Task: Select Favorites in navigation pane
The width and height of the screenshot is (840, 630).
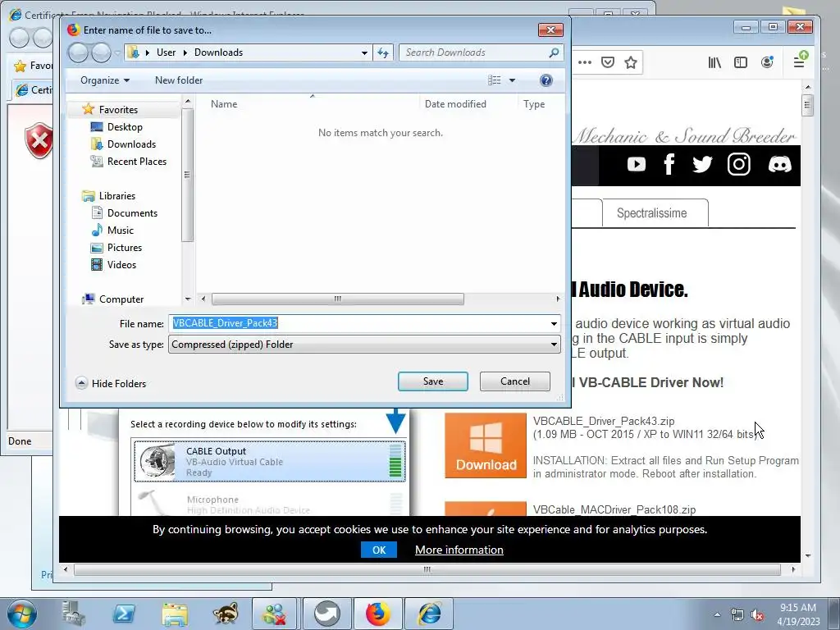Action: coord(118,110)
